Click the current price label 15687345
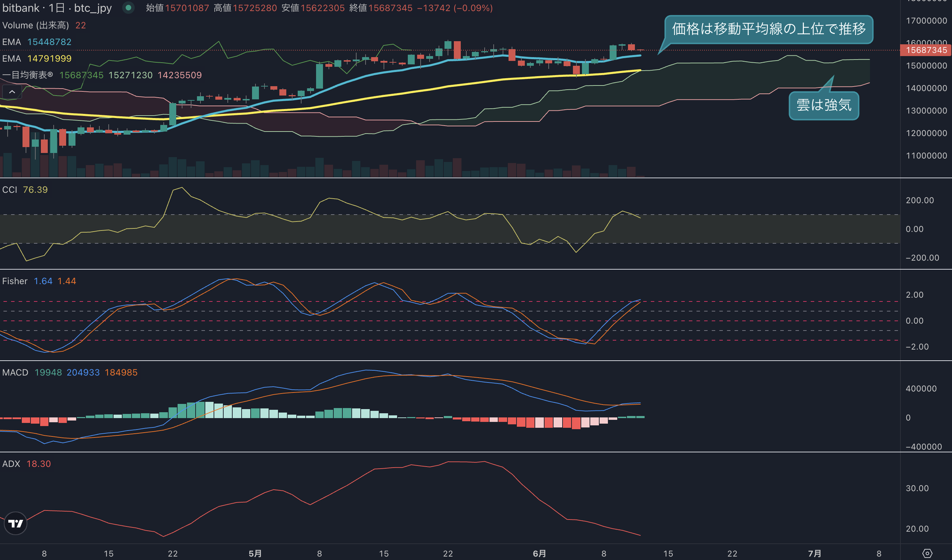 pos(926,50)
